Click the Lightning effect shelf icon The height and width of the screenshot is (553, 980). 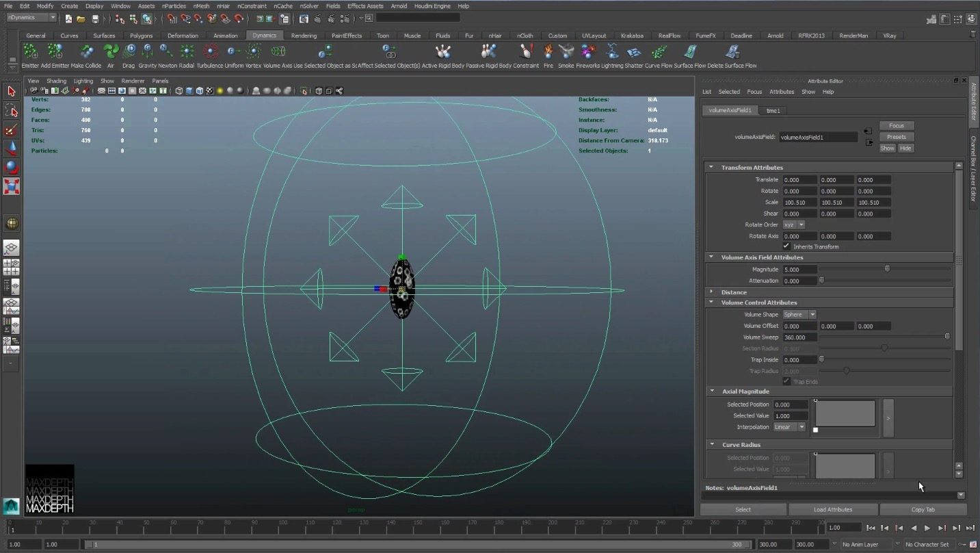[x=612, y=51]
